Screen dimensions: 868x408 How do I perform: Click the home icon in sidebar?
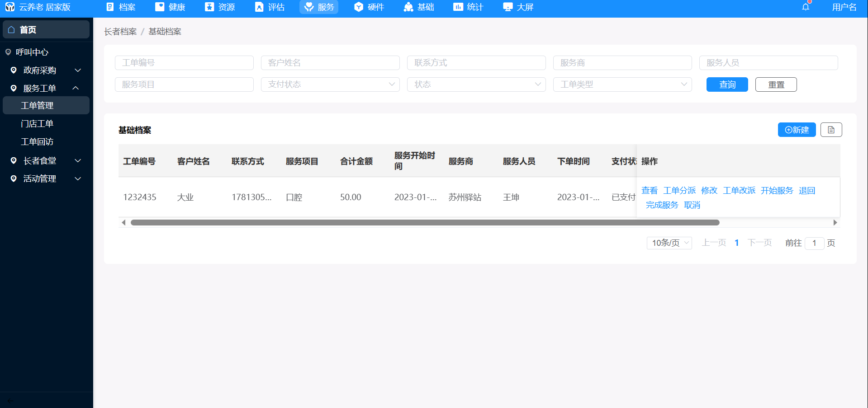[12, 30]
